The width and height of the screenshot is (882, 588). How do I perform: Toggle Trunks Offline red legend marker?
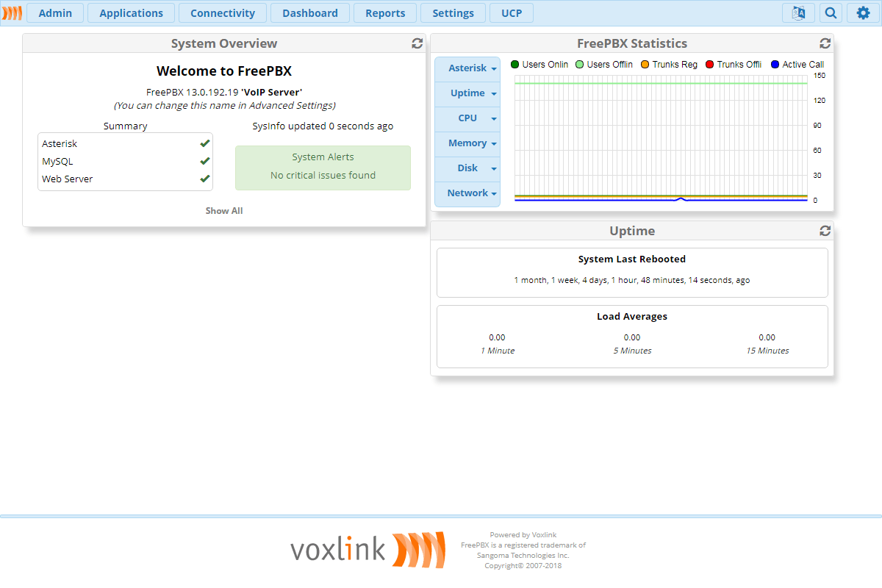tap(710, 65)
